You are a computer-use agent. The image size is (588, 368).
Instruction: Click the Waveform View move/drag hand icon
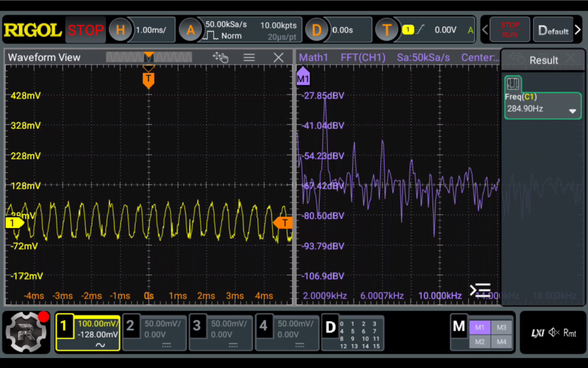pos(220,57)
